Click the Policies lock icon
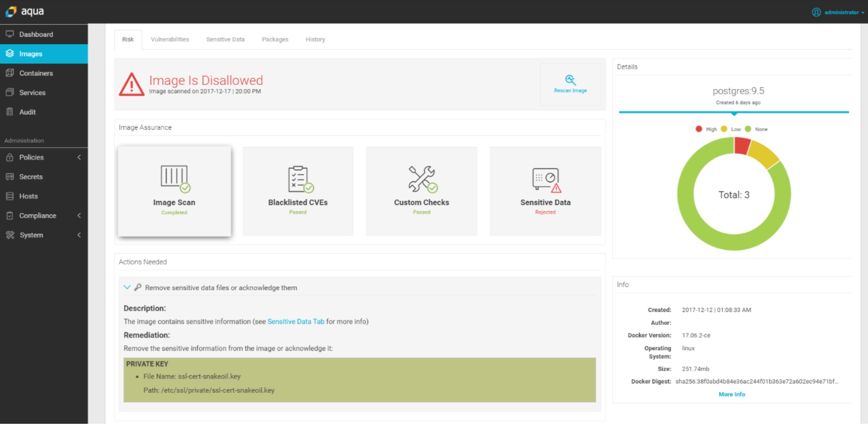The width and height of the screenshot is (868, 425). pyautogui.click(x=10, y=157)
